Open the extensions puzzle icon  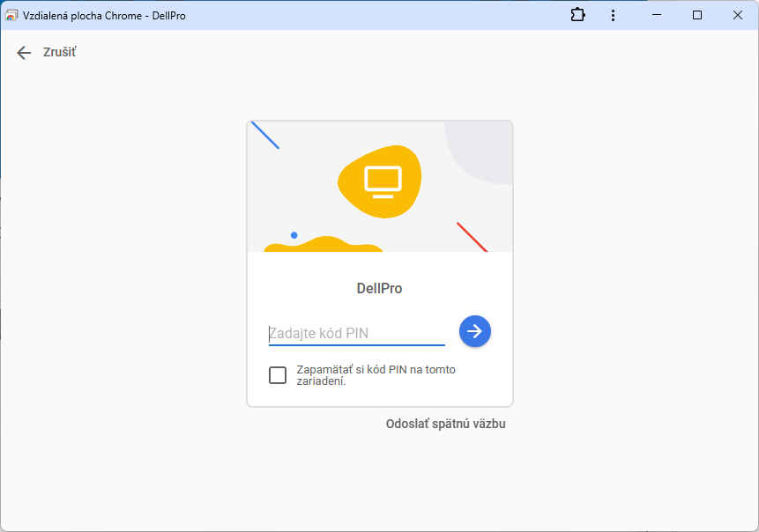point(577,15)
